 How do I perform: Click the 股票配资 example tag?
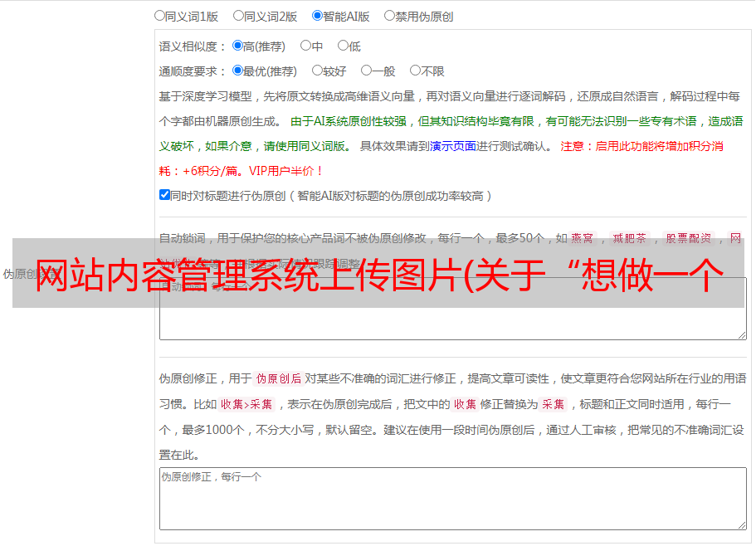click(x=689, y=238)
